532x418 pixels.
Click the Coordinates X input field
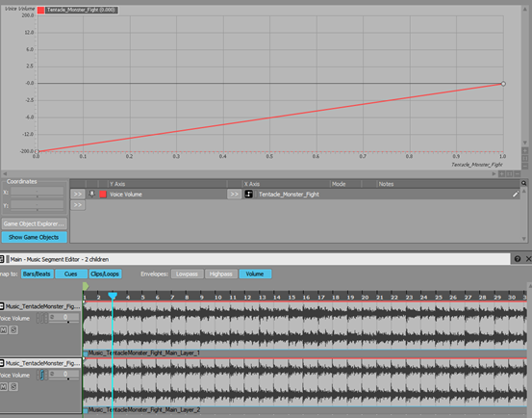click(x=37, y=191)
